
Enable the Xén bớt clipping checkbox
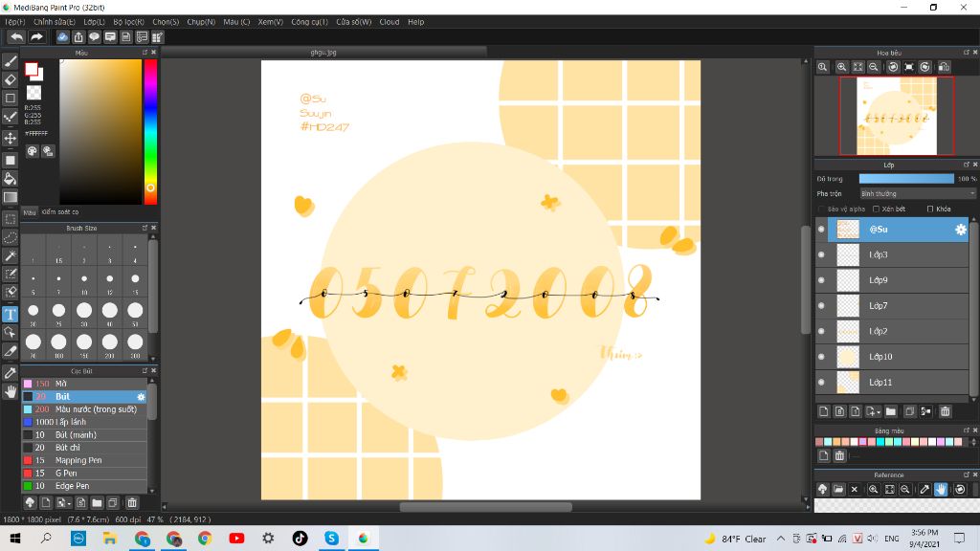877,209
